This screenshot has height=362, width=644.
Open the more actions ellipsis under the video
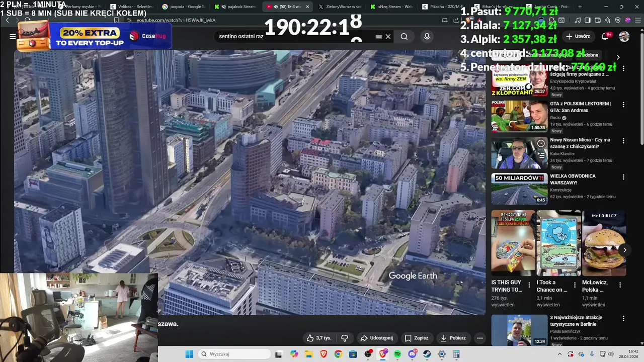(x=480, y=338)
